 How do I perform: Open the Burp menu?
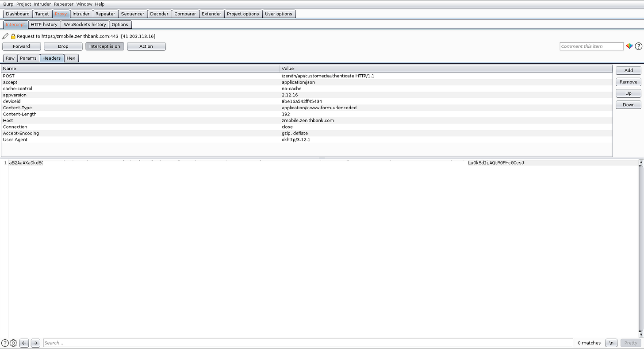click(8, 4)
